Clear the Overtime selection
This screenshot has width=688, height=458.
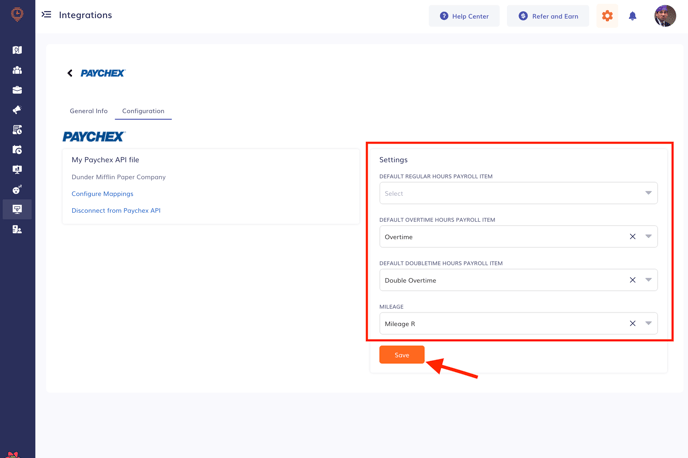coord(632,236)
